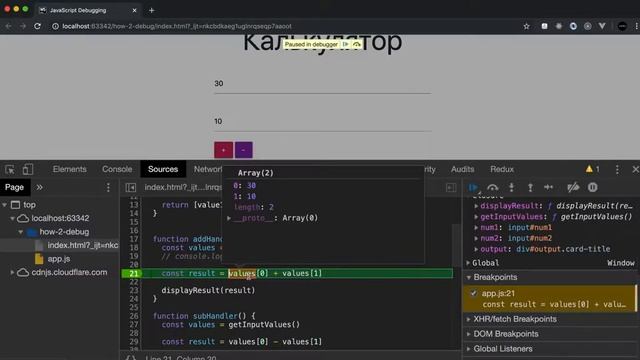Click the browser address bar
Image resolution: width=640 pixels, height=360 pixels.
(x=286, y=26)
